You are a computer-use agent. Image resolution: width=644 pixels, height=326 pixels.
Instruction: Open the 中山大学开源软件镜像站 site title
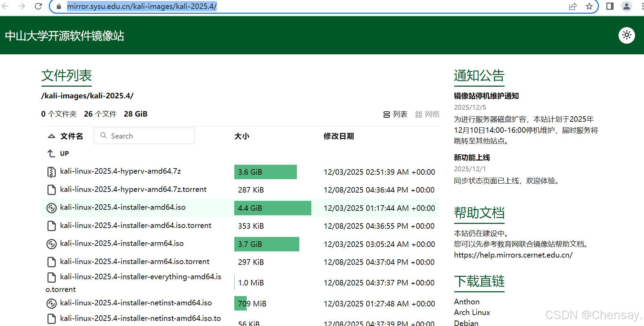tap(65, 36)
